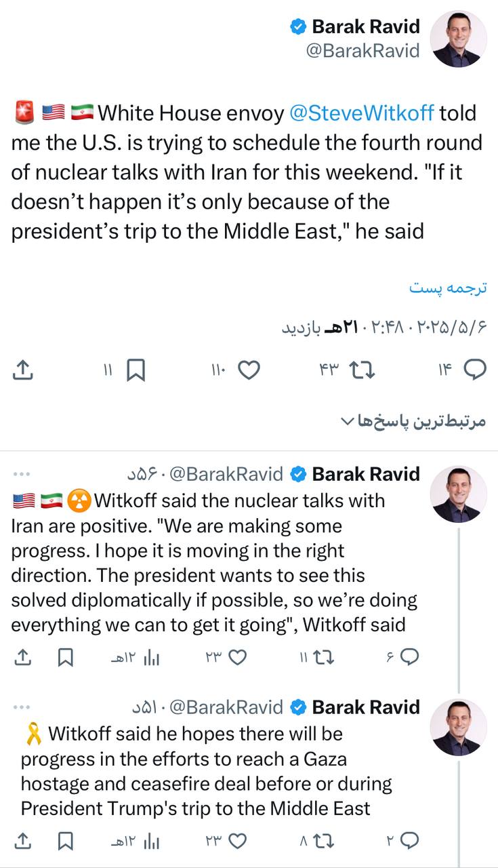Open more options on the first reply
Screen dimensions: 498x868
point(21,474)
